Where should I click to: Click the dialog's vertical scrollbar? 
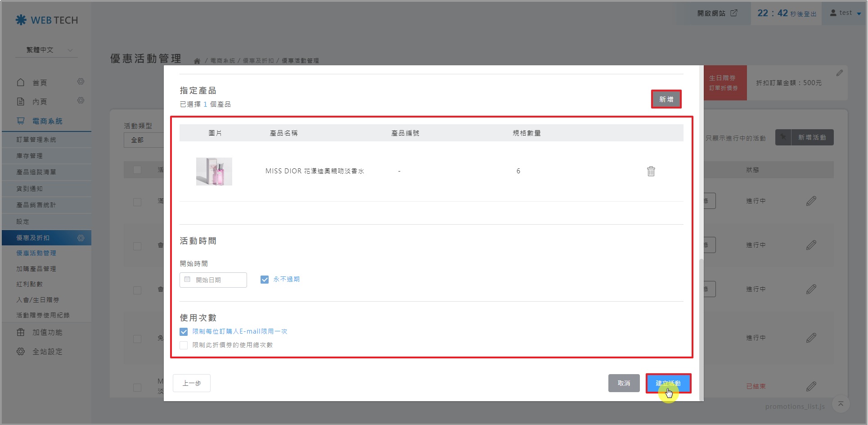[x=701, y=315]
